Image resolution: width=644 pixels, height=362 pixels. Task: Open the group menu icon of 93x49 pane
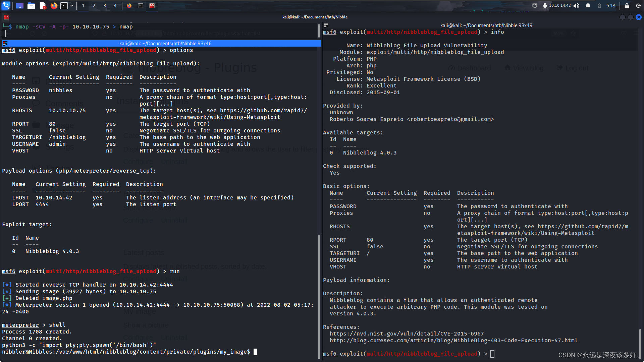tap(326, 25)
